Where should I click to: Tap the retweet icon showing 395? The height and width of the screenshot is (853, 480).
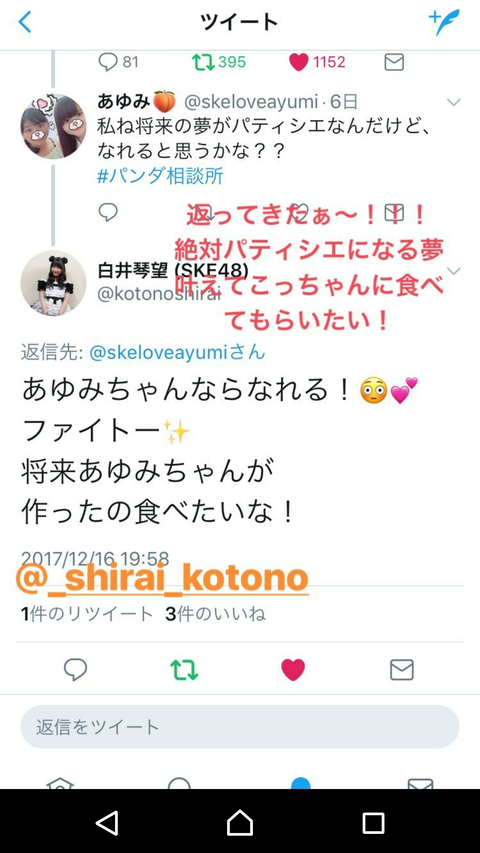pyautogui.click(x=219, y=62)
